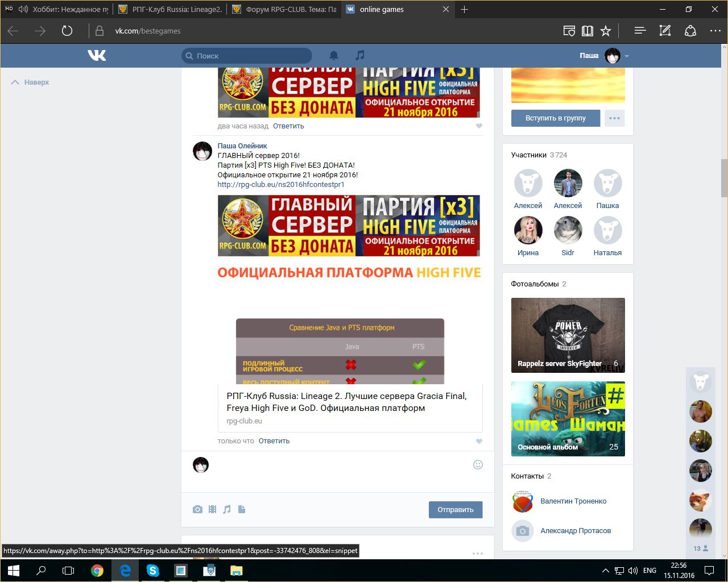Open the VK music player icon in the header
This screenshot has height=582, width=728.
point(359,55)
